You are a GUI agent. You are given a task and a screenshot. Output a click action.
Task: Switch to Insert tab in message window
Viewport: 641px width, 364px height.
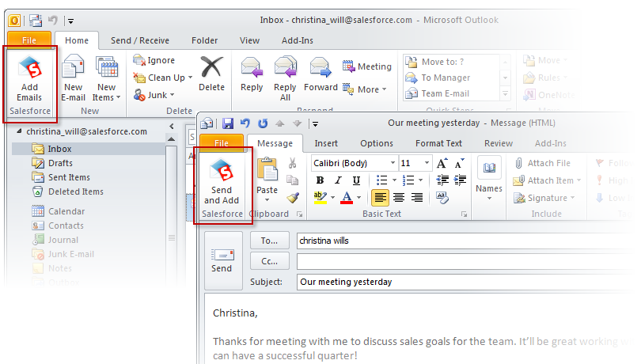(326, 143)
